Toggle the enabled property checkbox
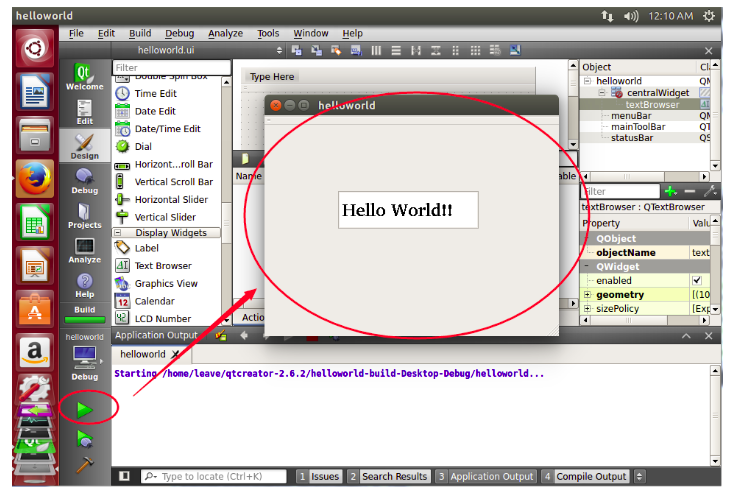Image resolution: width=735 pixels, height=501 pixels. point(697,280)
